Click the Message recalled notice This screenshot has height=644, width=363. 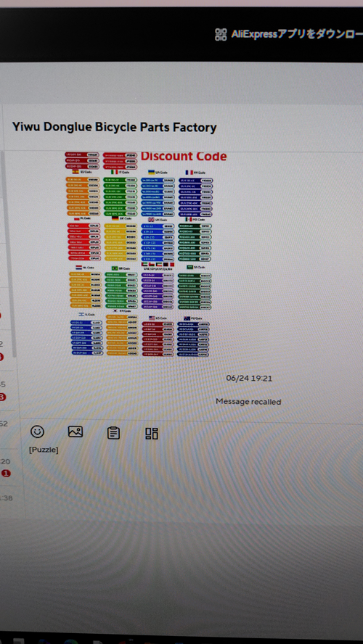point(248,402)
